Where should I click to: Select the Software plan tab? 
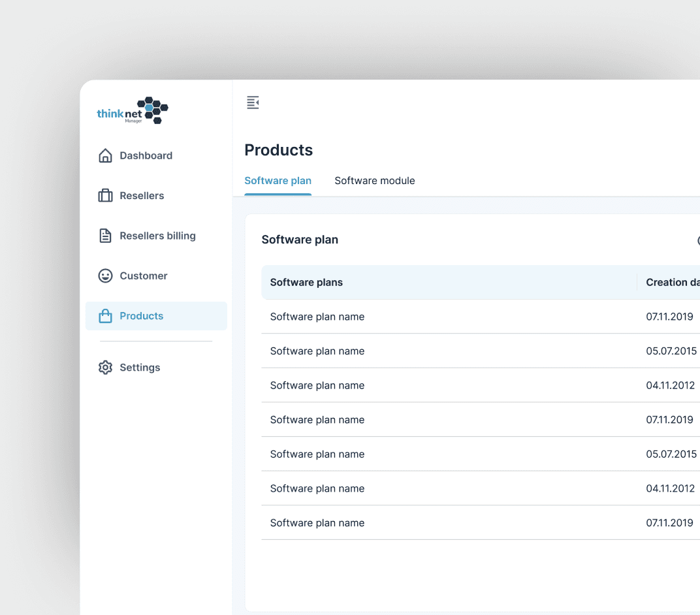[278, 180]
